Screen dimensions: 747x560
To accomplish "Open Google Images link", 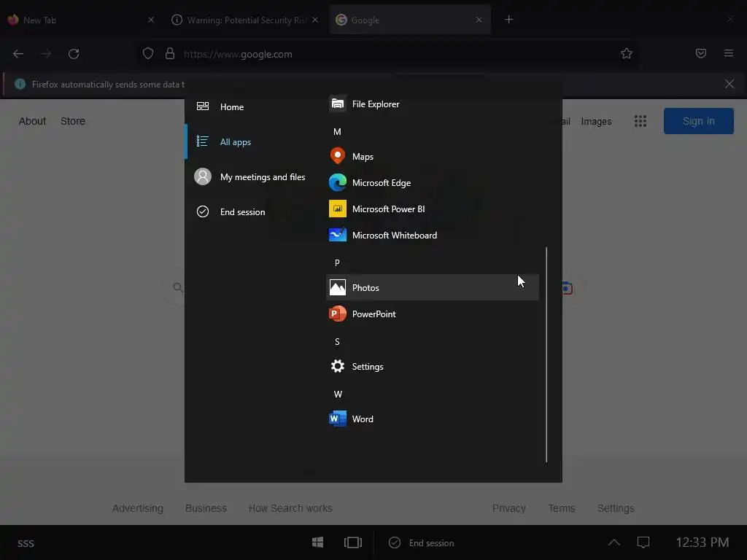I will coord(596,122).
